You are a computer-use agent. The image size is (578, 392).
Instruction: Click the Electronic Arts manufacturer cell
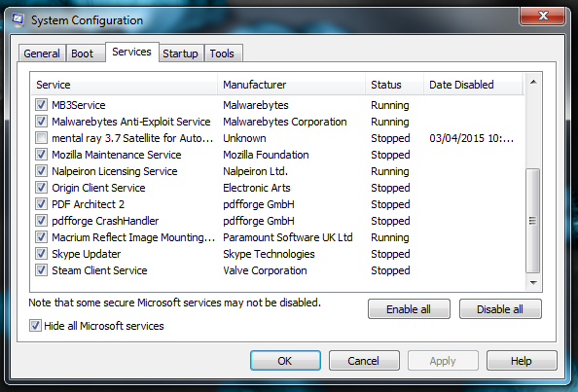257,188
